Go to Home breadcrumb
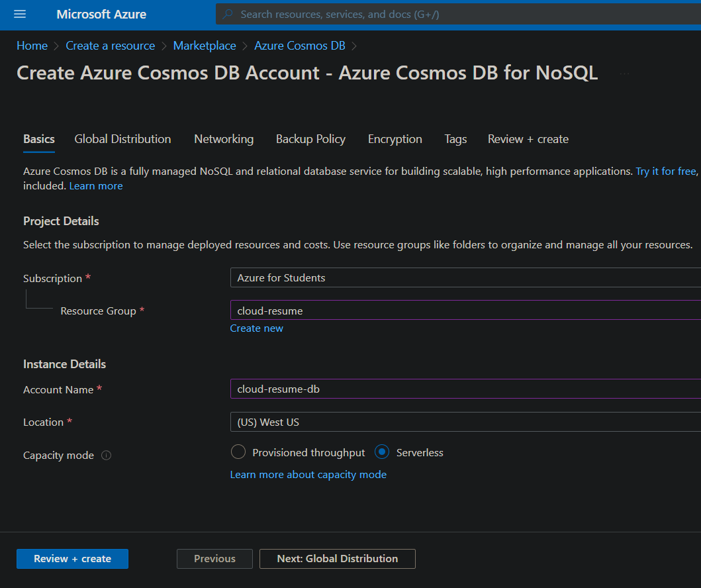 tap(32, 46)
